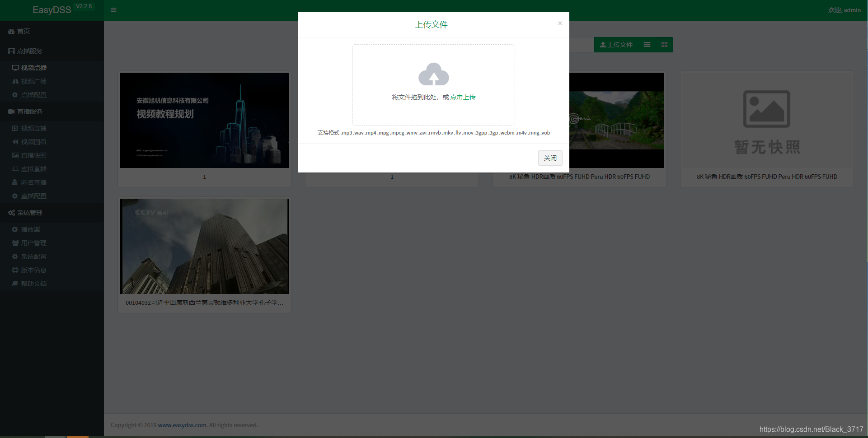Click the play icon beside 视频直播
This screenshot has height=438, width=868.
15,128
